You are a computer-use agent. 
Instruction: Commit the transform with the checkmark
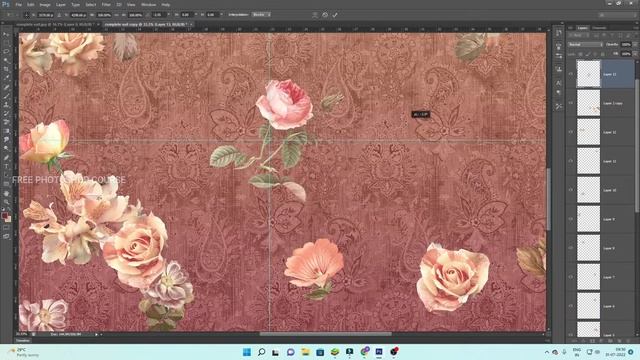(x=335, y=15)
